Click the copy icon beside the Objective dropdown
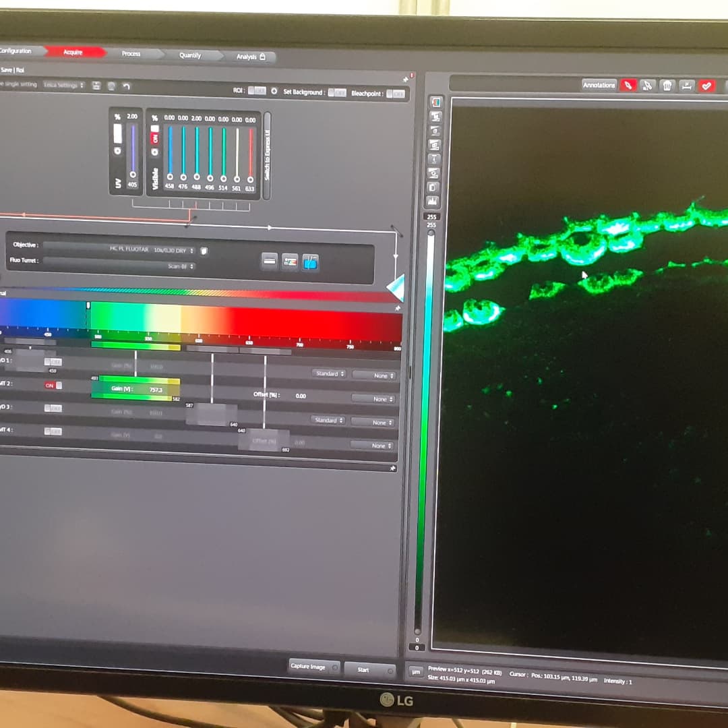 point(204,251)
